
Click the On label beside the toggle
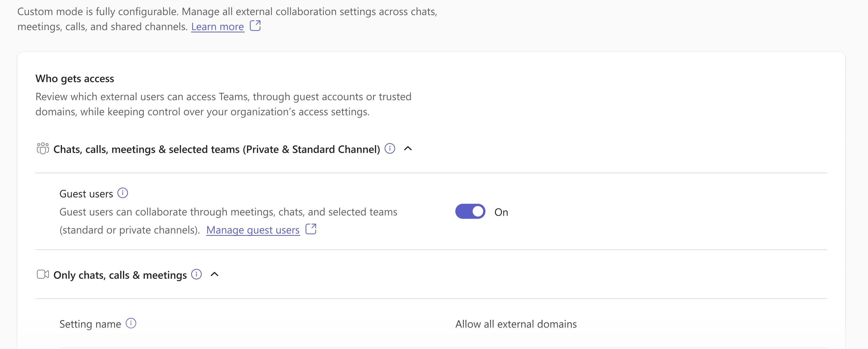(501, 212)
